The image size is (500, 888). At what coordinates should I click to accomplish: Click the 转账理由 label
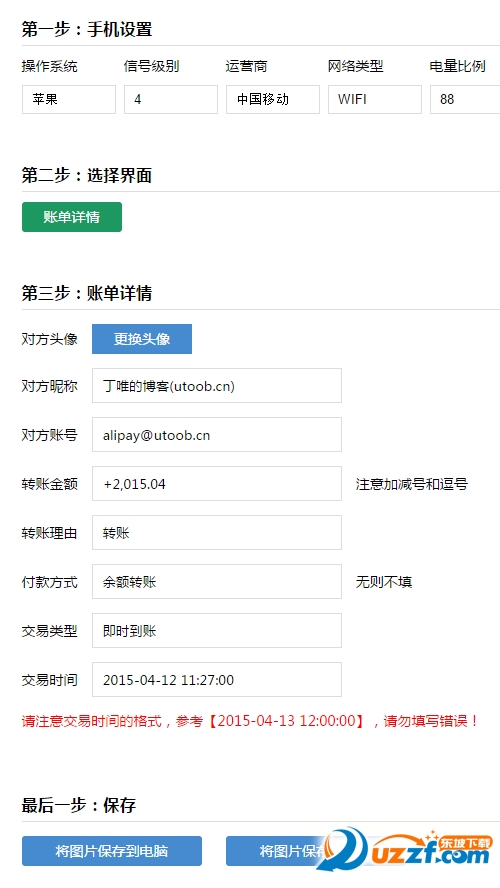[49, 533]
